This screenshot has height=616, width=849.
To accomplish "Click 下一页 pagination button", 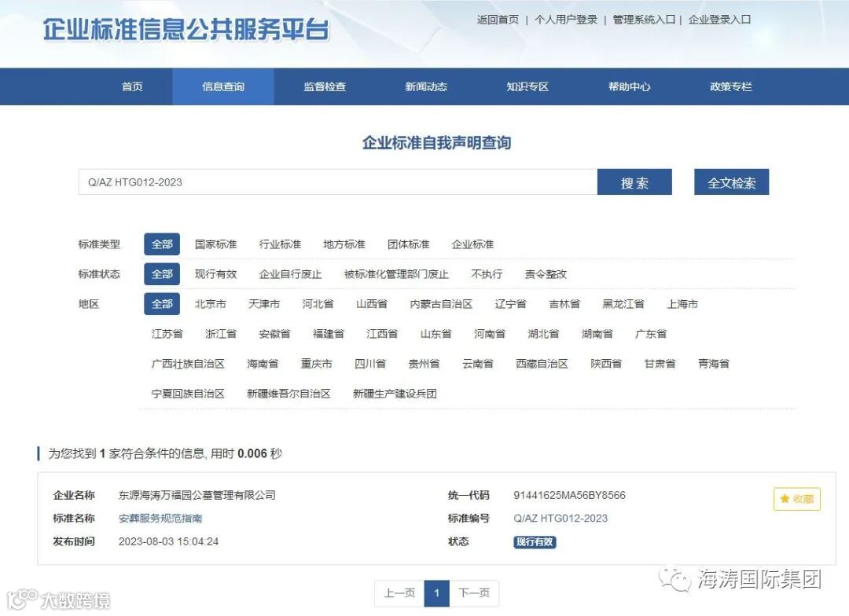I will coord(474,592).
